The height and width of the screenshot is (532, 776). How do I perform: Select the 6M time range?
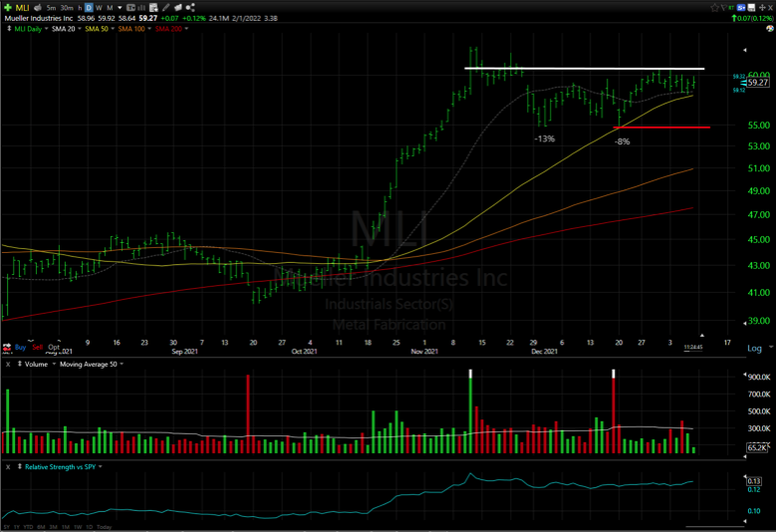click(x=41, y=527)
